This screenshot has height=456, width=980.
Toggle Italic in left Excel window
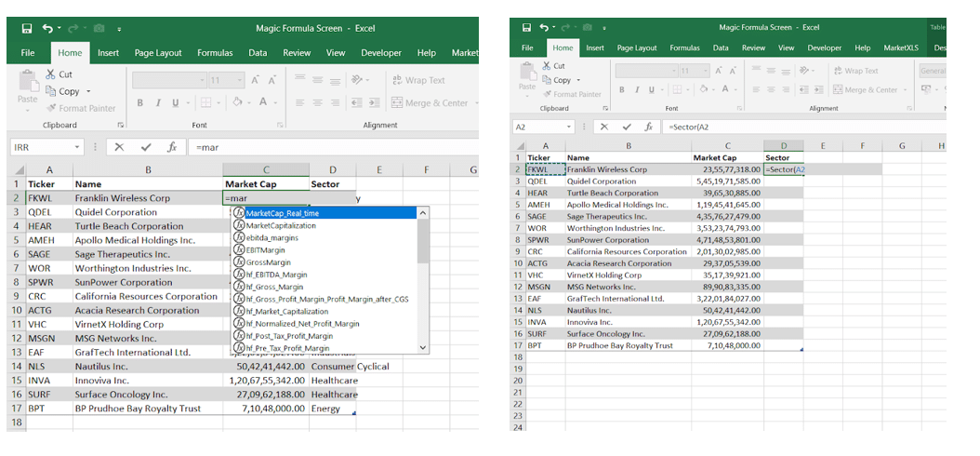[158, 103]
